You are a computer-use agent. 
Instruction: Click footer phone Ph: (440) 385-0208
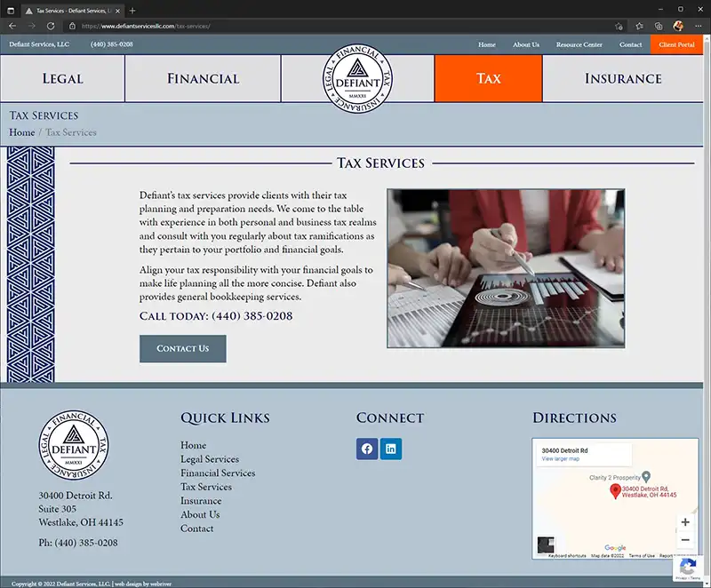(78, 543)
